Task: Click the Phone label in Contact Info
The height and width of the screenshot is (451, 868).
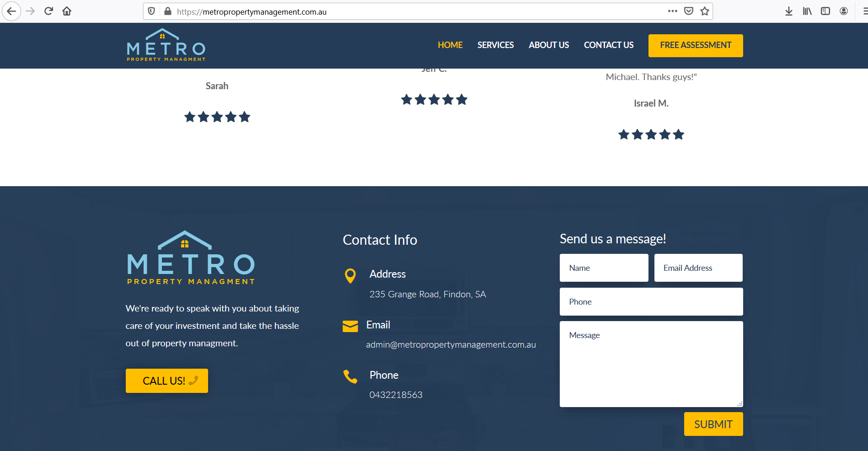Action: tap(384, 375)
